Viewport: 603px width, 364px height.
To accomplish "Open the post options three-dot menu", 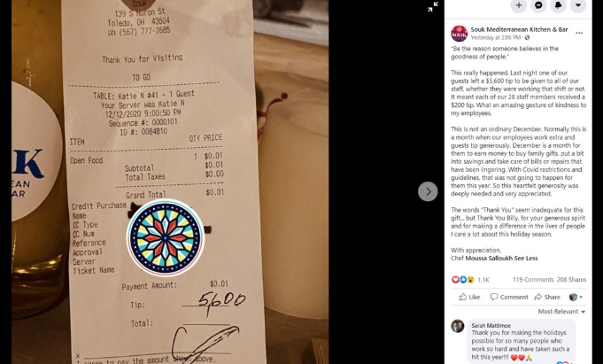I will click(x=579, y=33).
